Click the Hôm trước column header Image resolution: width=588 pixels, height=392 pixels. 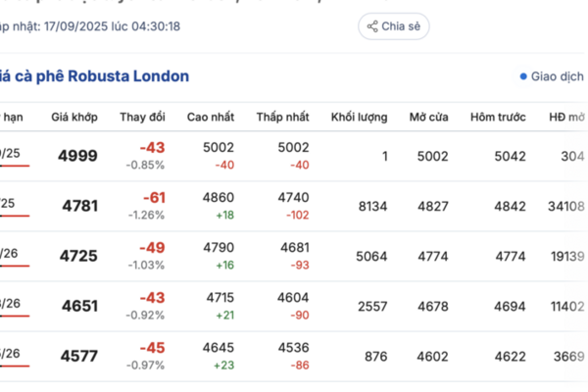click(x=498, y=117)
